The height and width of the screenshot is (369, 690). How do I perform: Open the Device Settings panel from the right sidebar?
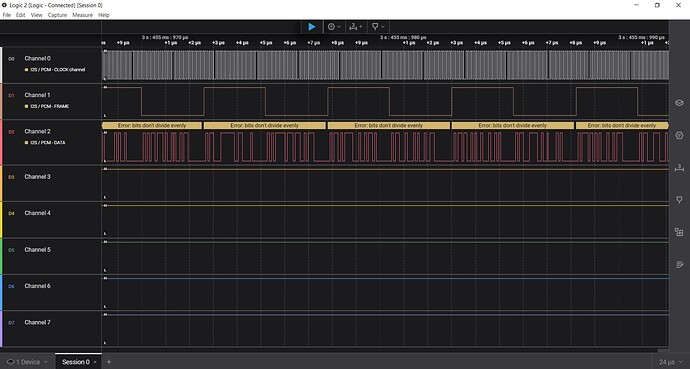click(x=679, y=103)
